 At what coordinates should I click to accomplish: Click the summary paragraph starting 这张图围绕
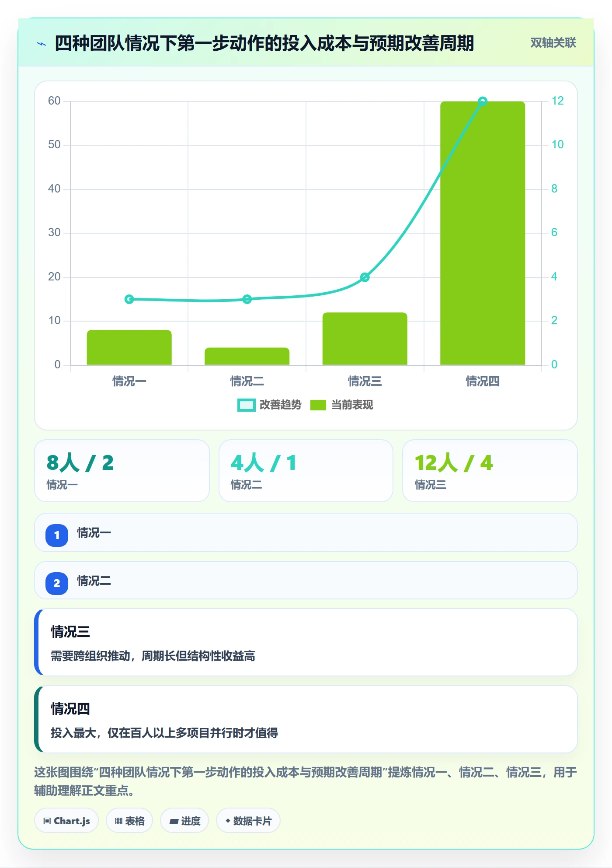[x=306, y=781]
